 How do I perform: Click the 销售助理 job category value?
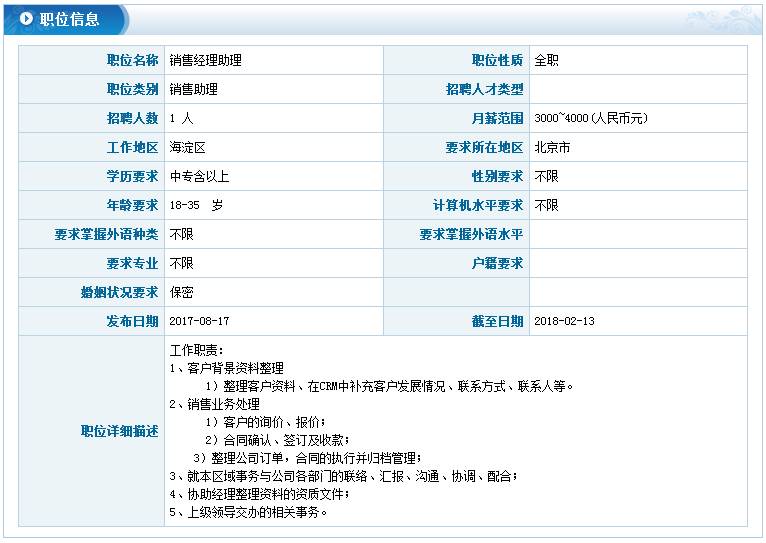click(193, 89)
